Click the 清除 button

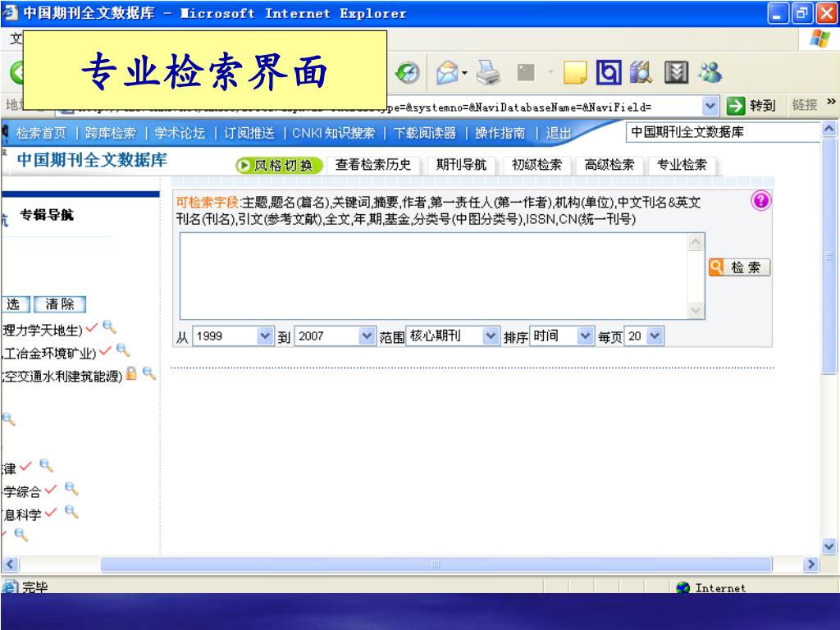[x=60, y=304]
